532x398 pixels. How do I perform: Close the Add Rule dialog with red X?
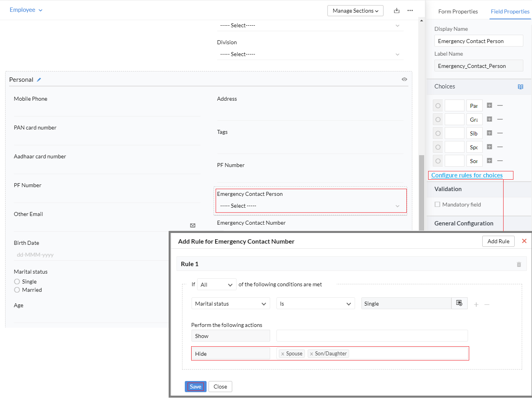click(524, 241)
